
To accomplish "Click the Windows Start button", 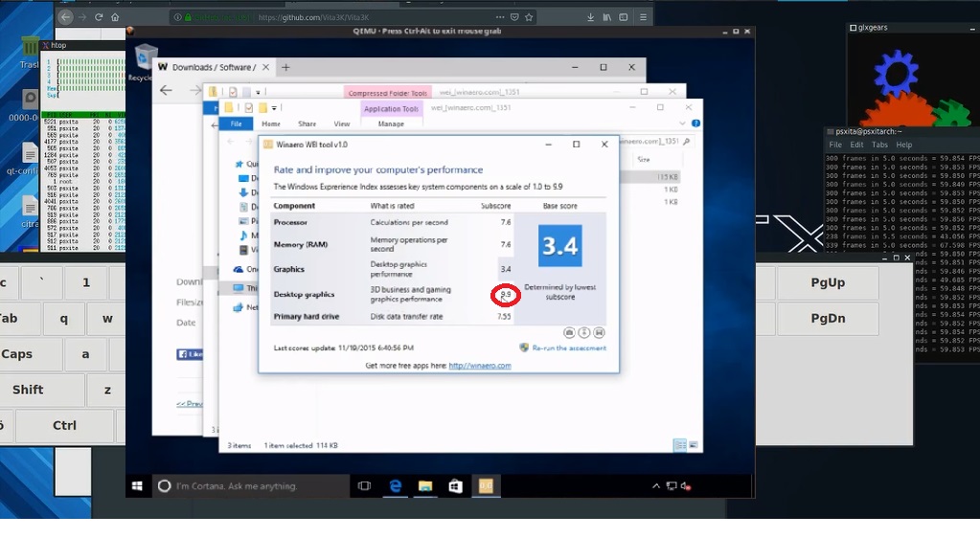I will pyautogui.click(x=137, y=486).
